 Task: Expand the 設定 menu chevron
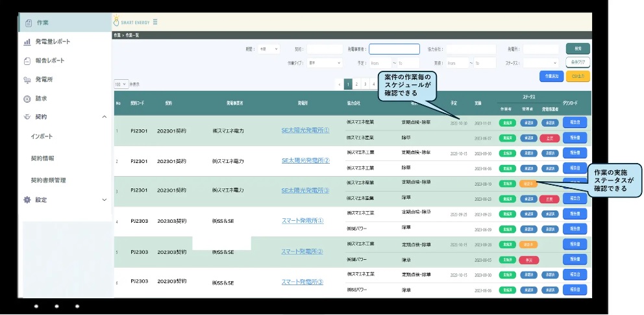click(x=105, y=200)
